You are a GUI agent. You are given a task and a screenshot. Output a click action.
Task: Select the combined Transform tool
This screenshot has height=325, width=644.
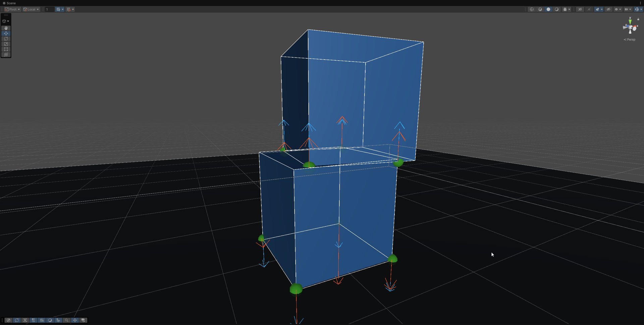6,55
